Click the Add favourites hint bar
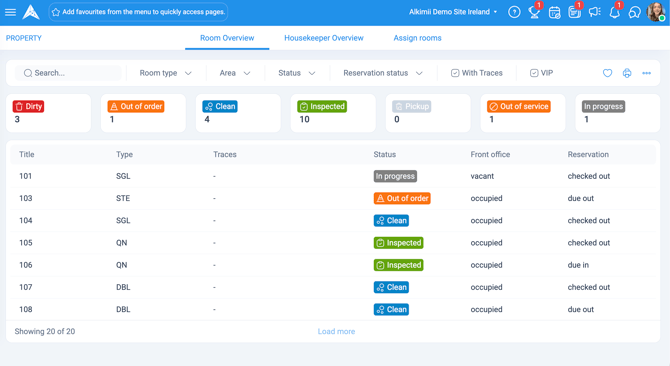Viewport: 670px width, 366px height. tap(138, 12)
